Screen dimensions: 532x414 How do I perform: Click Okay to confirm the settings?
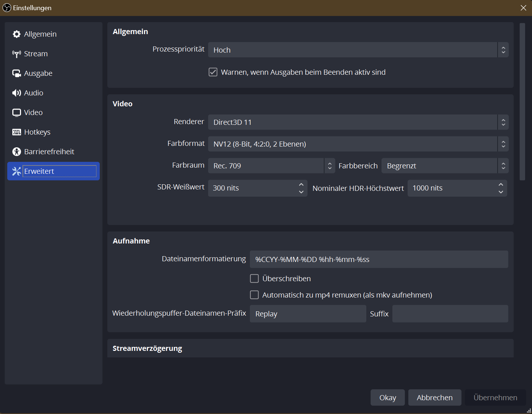coord(388,398)
